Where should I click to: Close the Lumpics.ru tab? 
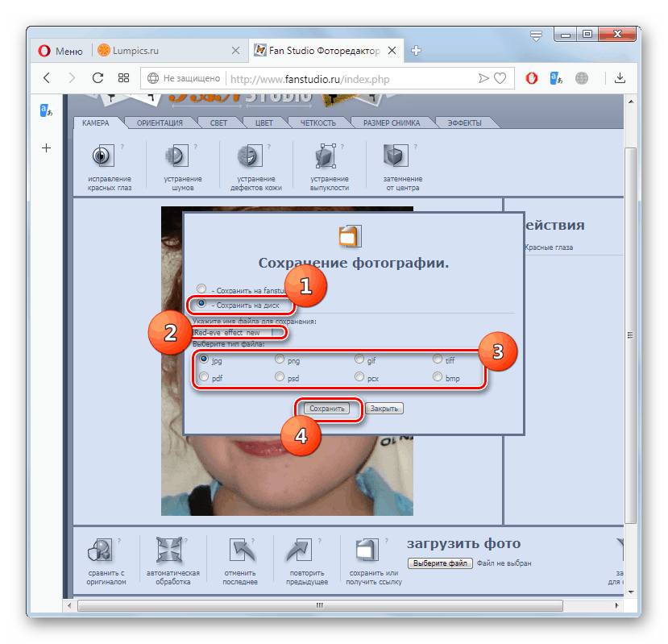tap(235, 50)
